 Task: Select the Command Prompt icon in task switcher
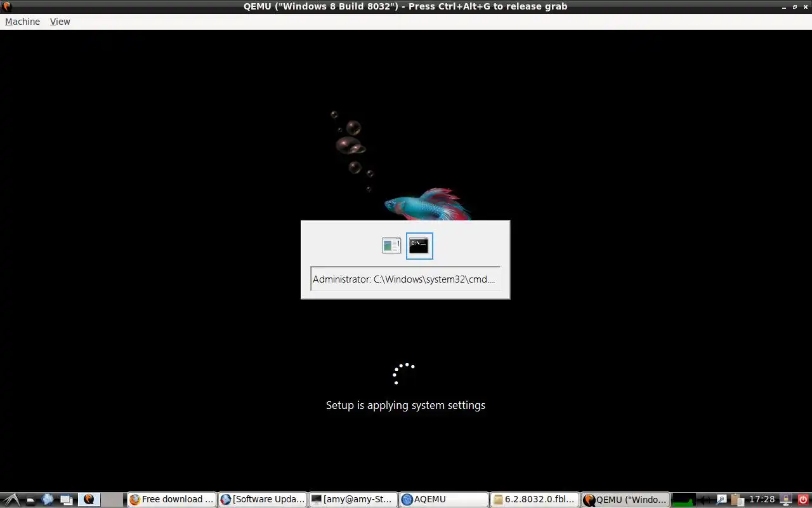(419, 246)
